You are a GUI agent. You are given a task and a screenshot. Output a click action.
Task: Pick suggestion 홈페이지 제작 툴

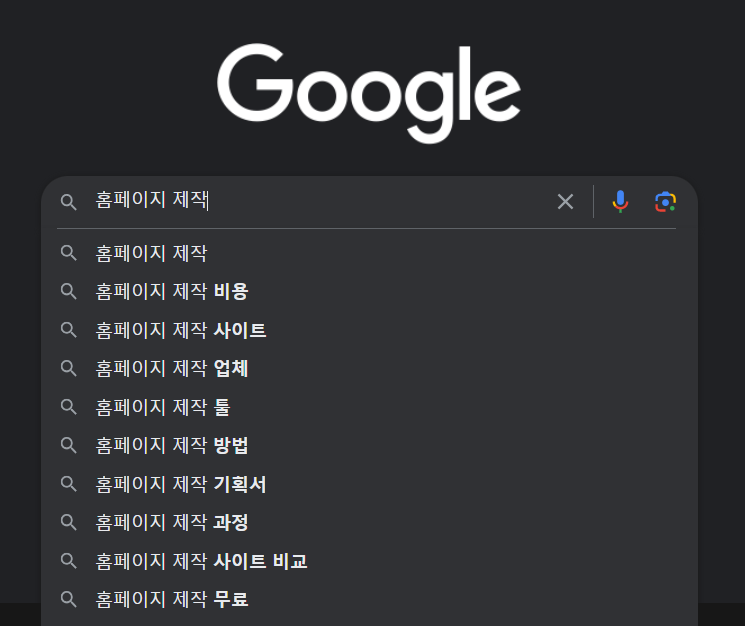pyautogui.click(x=370, y=407)
